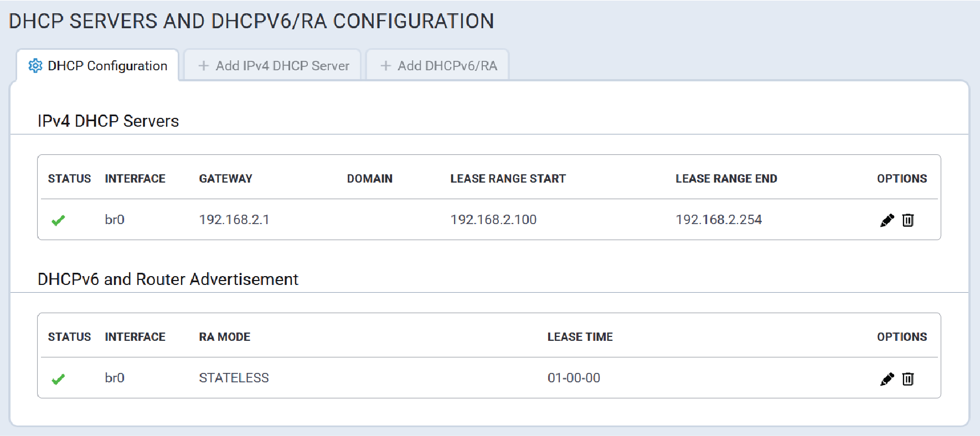Click the plus icon for Add IPv4 DHCP Server
The width and height of the screenshot is (980, 436).
[x=204, y=66]
